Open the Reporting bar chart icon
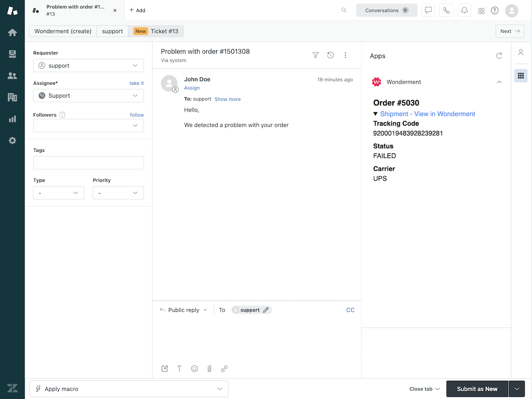 tap(12, 119)
